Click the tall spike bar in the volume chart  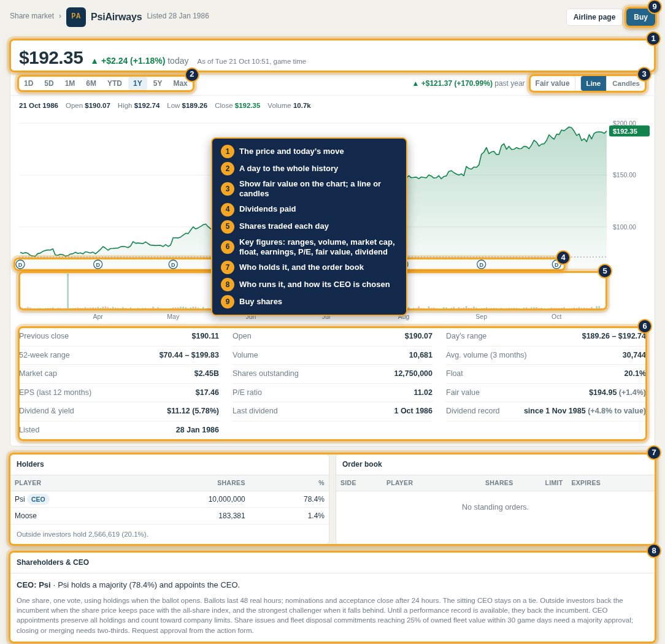[x=68, y=291]
